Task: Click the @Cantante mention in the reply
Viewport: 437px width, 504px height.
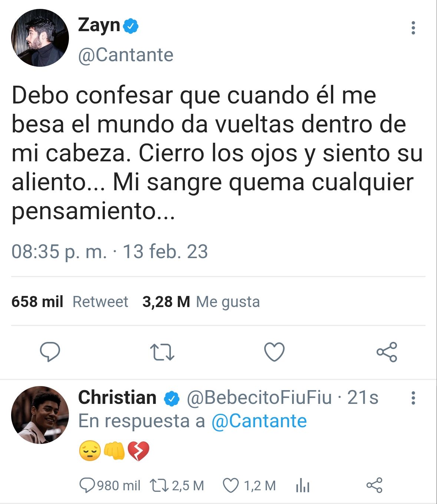Action: pyautogui.click(x=259, y=421)
